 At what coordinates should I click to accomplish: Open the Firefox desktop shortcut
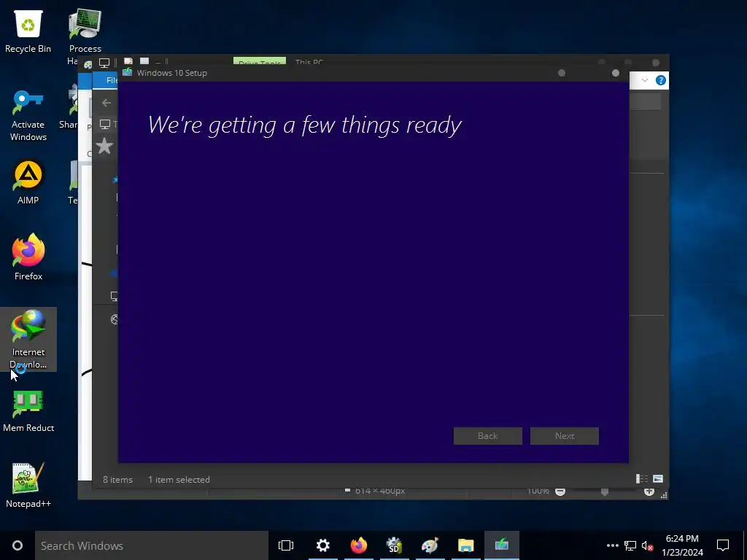(x=28, y=257)
